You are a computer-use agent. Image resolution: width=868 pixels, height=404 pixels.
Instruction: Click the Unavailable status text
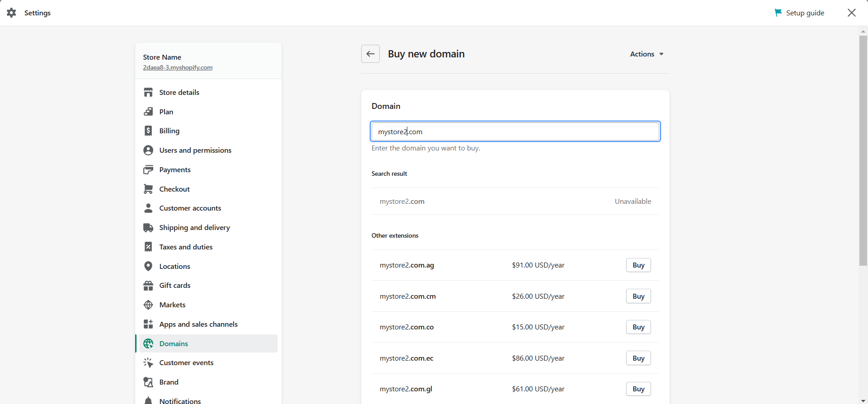tap(633, 202)
